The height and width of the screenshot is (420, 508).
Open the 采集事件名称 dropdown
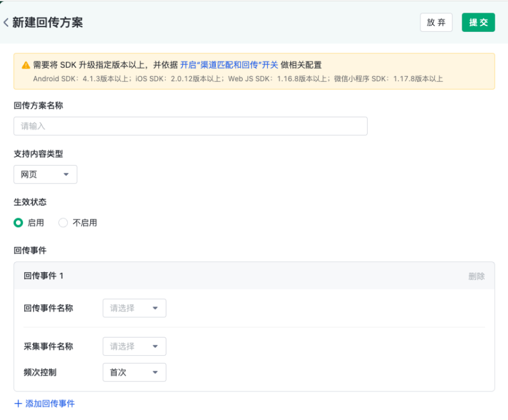coord(135,346)
